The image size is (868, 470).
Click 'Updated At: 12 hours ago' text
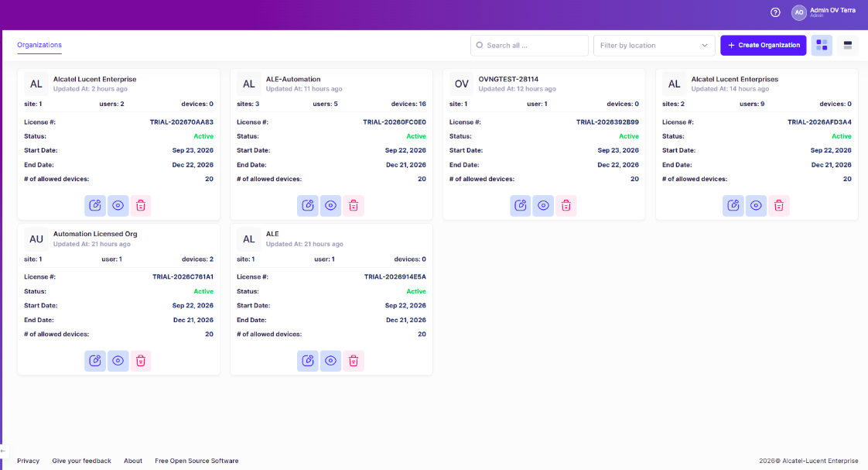click(x=517, y=89)
